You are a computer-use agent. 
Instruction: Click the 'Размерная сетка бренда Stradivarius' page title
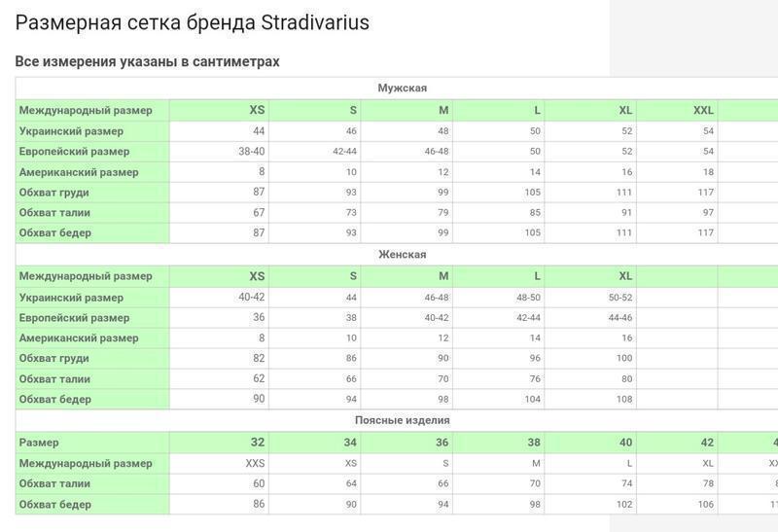point(193,22)
